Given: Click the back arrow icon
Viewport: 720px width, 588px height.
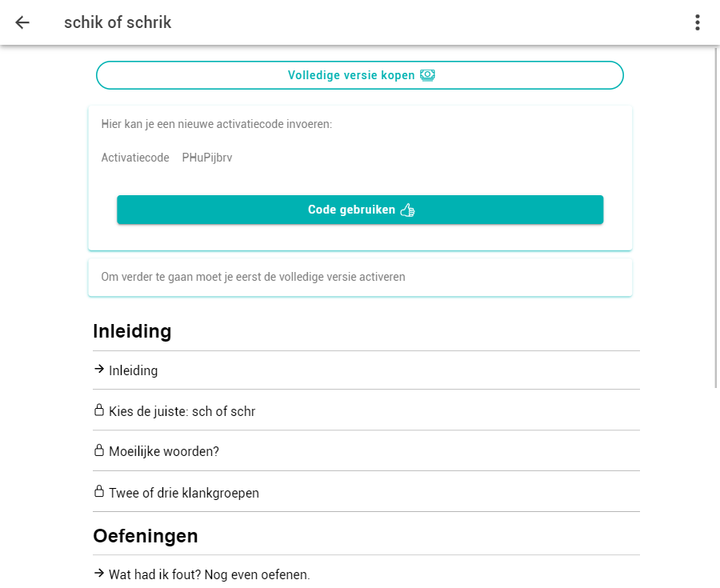Looking at the screenshot, I should tap(22, 22).
